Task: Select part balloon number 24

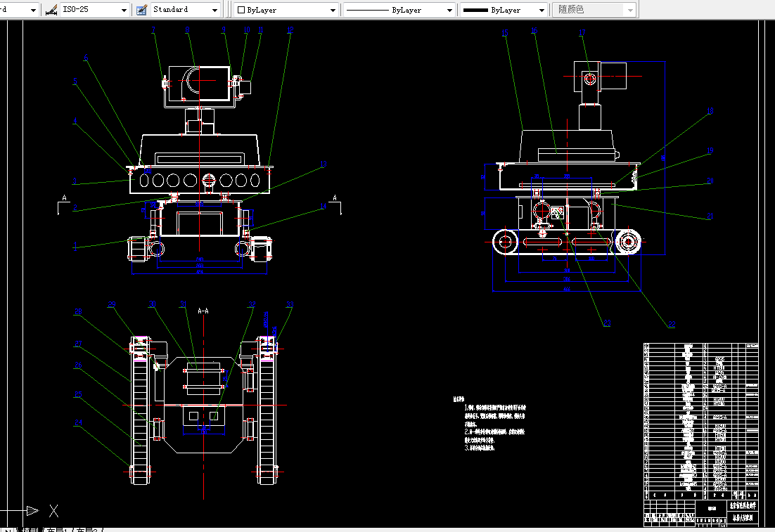Action: (78, 422)
